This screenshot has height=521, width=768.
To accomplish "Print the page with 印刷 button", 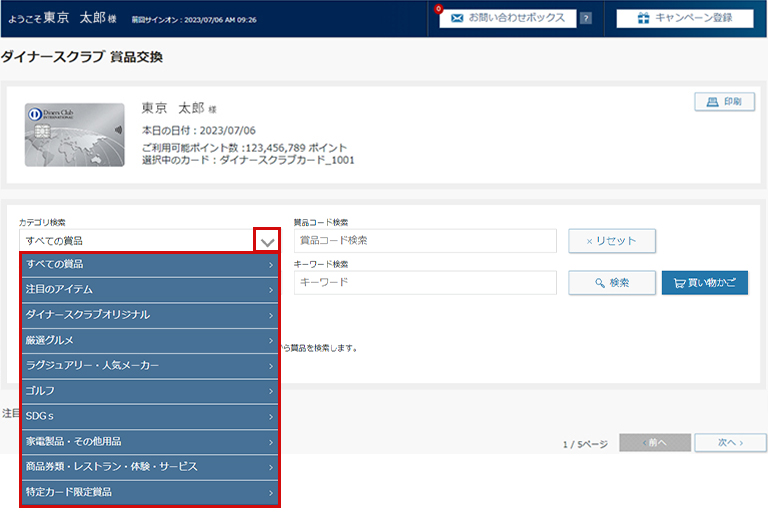I will click(x=724, y=102).
